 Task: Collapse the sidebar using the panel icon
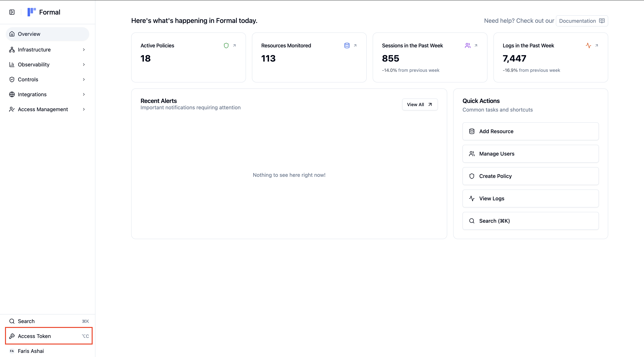(12, 12)
